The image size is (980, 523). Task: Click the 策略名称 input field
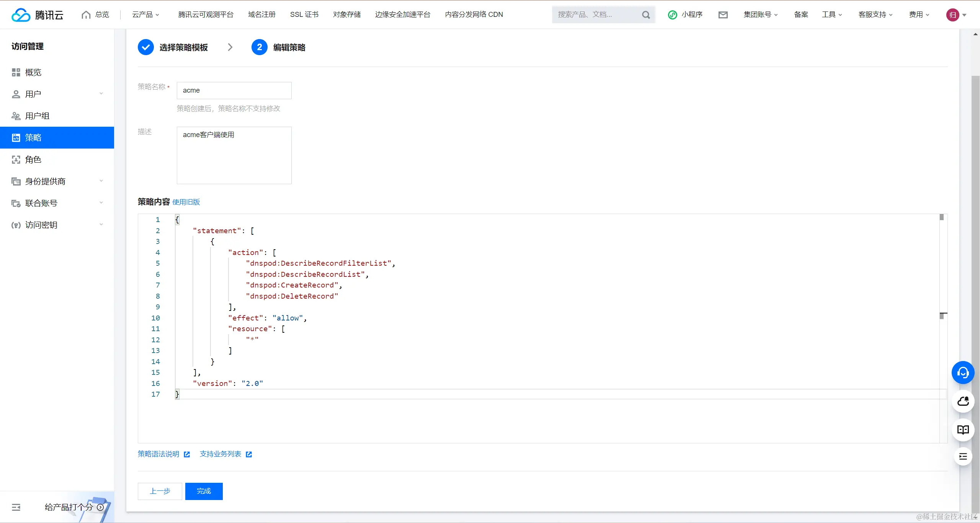234,90
